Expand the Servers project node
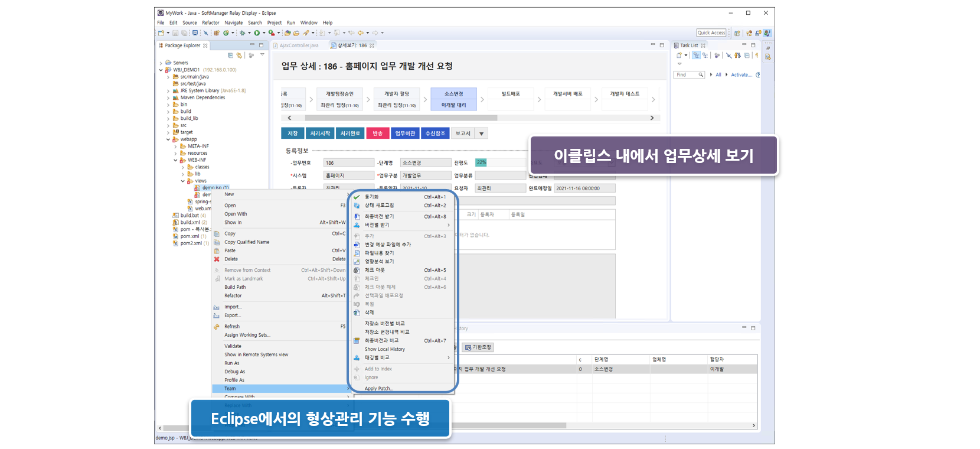Image resolution: width=980 pixels, height=449 pixels. pyautogui.click(x=161, y=63)
